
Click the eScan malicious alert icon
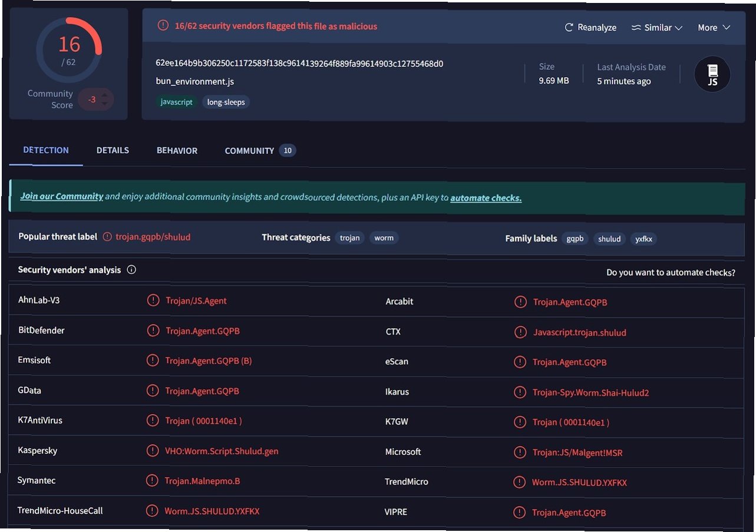[x=520, y=362]
